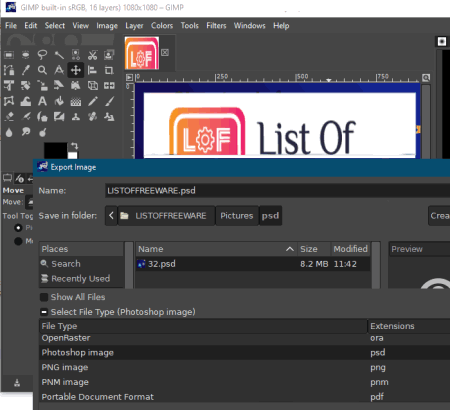Select the Measure compass tool
The image size is (450, 410).
(x=59, y=70)
